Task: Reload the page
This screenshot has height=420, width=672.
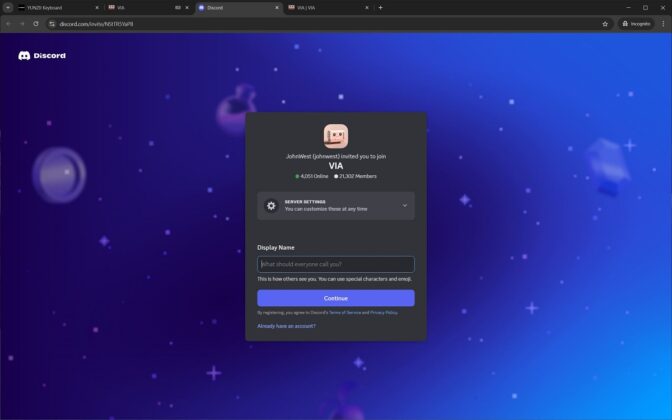Action: pyautogui.click(x=36, y=24)
